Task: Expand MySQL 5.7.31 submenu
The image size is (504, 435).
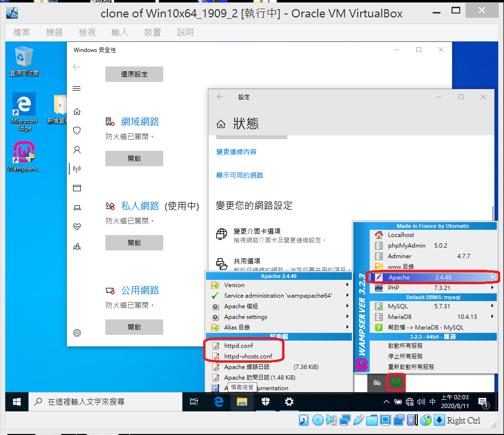Action: (433, 306)
